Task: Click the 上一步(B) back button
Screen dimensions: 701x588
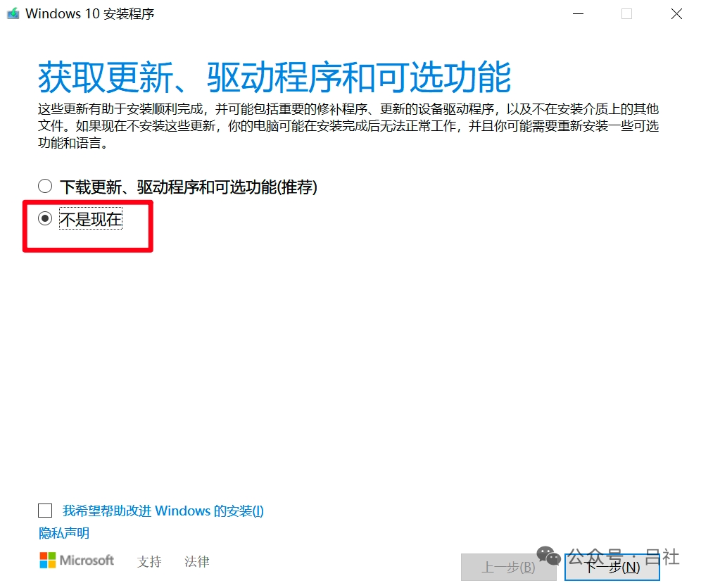Action: 508,567
